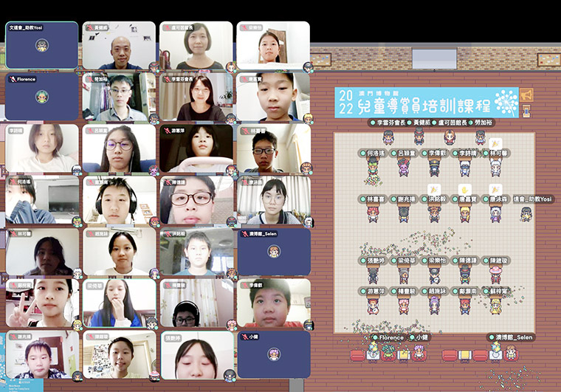
Task: Select 盧可茵館長's video tile
Action: click(x=196, y=46)
